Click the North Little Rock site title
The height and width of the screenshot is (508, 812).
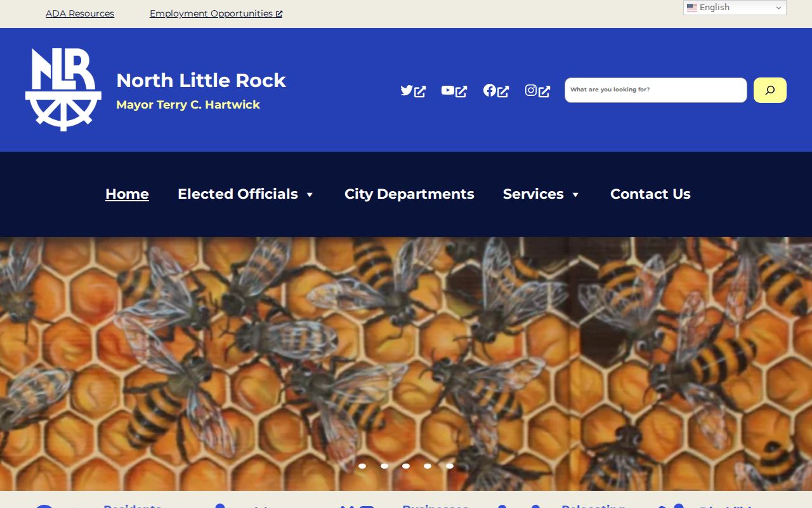201,81
